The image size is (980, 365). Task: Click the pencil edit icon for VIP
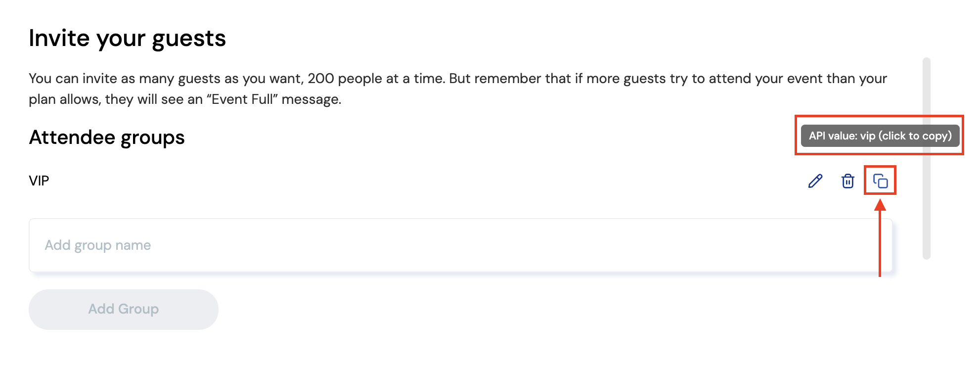[x=815, y=181]
